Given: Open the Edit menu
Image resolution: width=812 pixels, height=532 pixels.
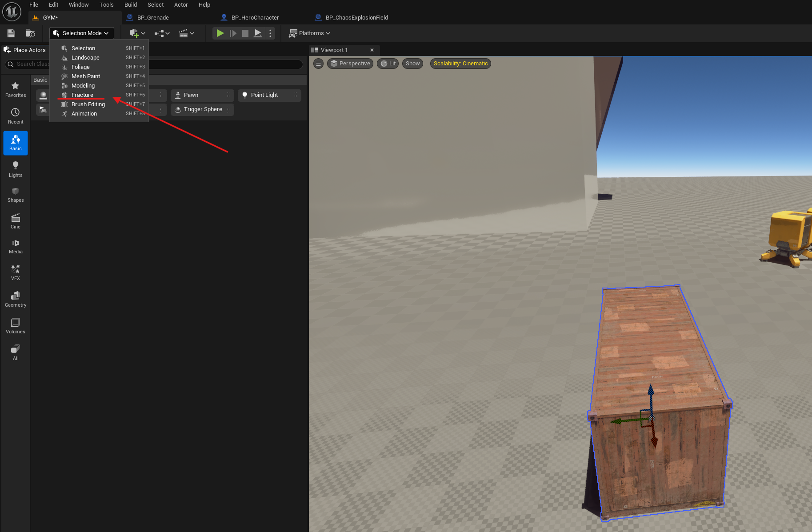Looking at the screenshot, I should 53,5.
